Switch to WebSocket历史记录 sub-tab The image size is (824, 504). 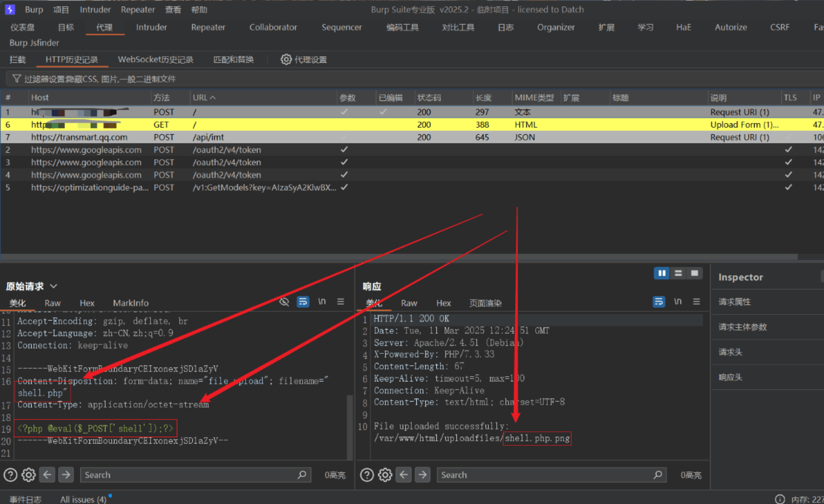pyautogui.click(x=156, y=59)
